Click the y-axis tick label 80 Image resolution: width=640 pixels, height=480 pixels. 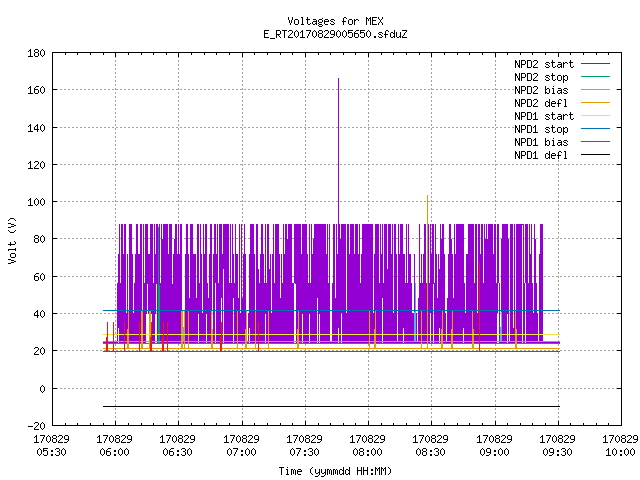point(39,239)
